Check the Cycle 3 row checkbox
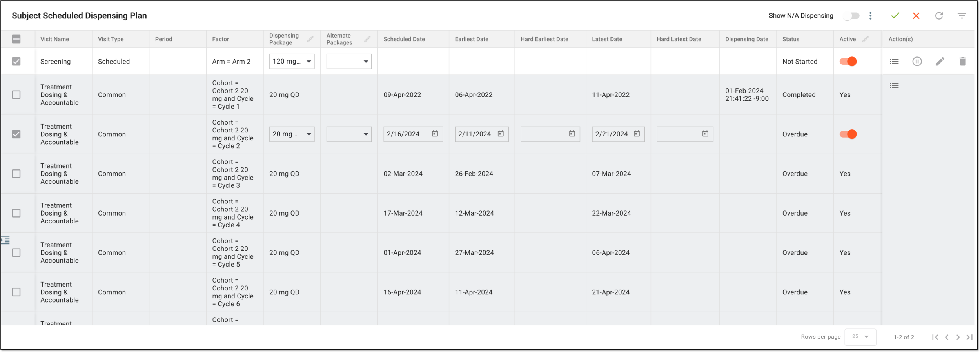 point(16,174)
